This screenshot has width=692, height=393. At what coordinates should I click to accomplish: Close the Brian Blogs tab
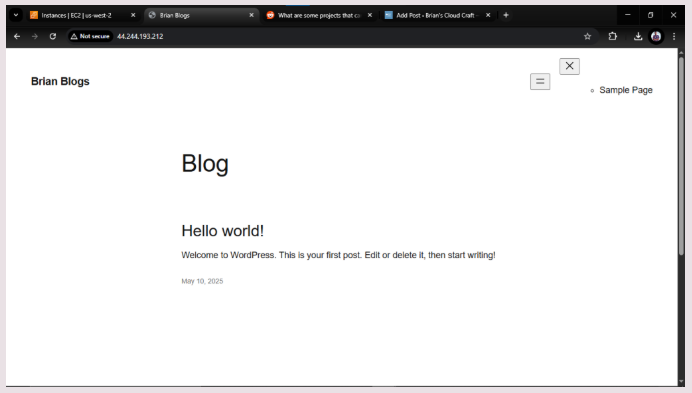[x=251, y=15]
